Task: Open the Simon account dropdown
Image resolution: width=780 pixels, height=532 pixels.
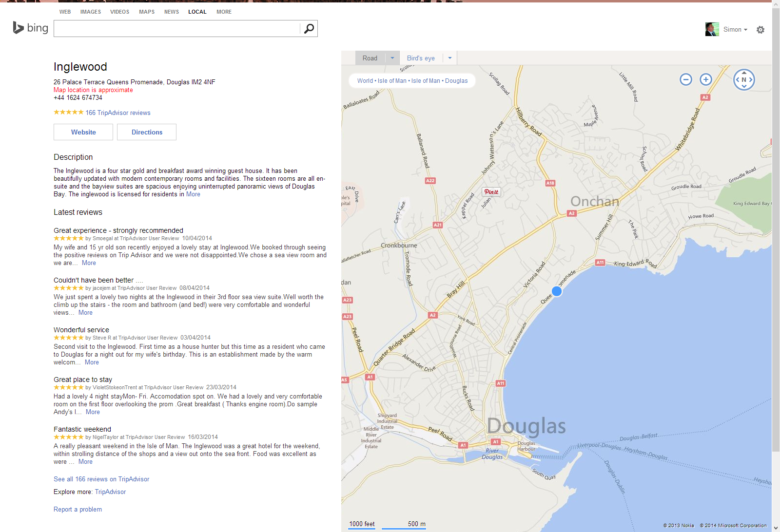Action: point(735,29)
